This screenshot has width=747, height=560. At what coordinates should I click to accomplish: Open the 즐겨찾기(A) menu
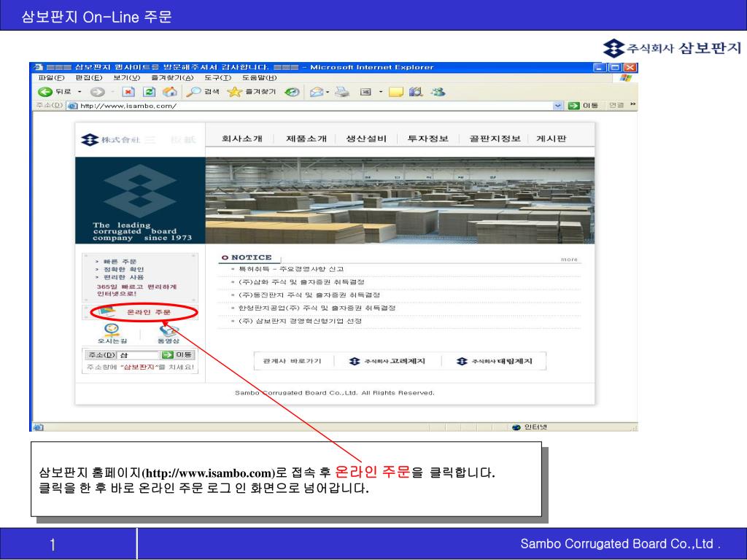click(172, 77)
